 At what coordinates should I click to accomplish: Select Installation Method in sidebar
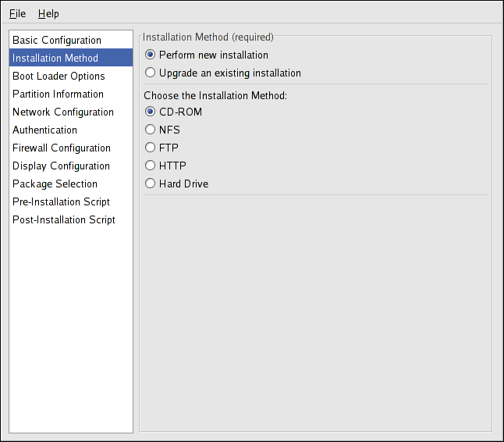coord(55,58)
